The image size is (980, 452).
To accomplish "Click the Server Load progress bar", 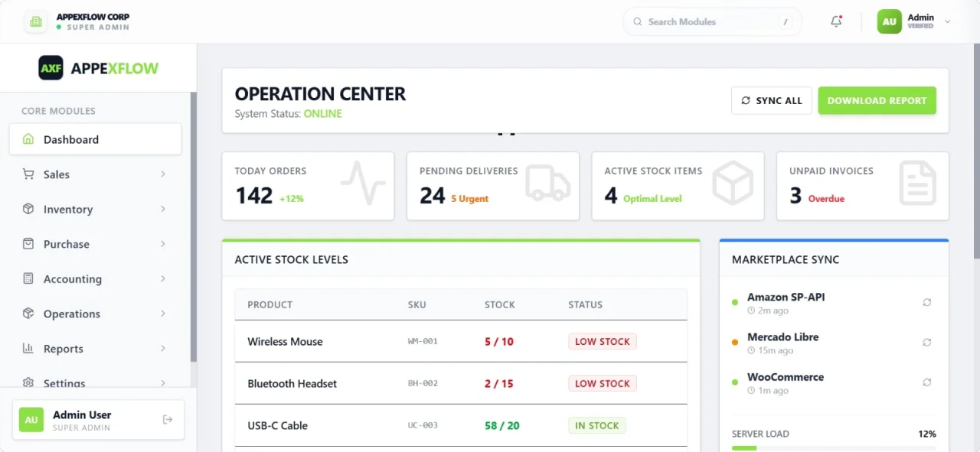I will tap(834, 447).
